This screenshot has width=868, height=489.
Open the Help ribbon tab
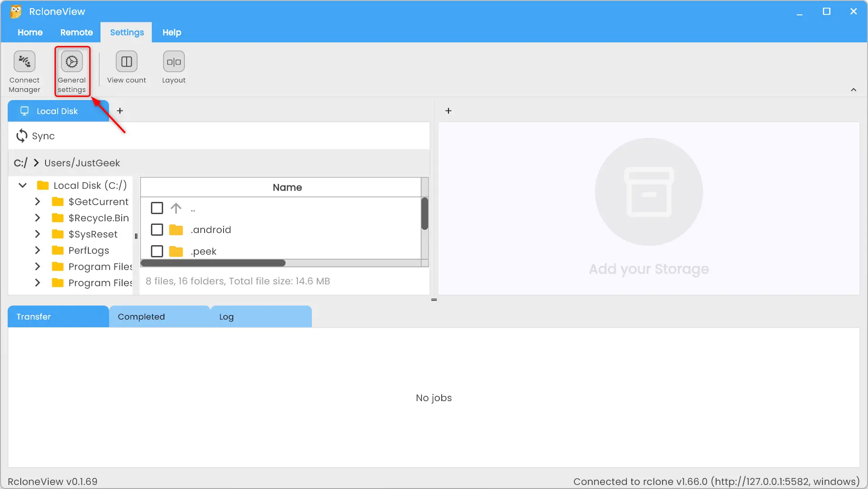click(x=172, y=32)
